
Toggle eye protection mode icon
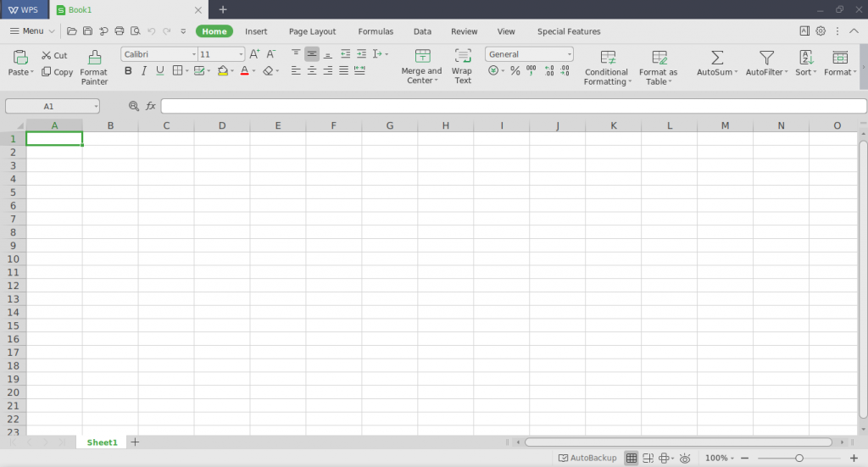click(685, 459)
